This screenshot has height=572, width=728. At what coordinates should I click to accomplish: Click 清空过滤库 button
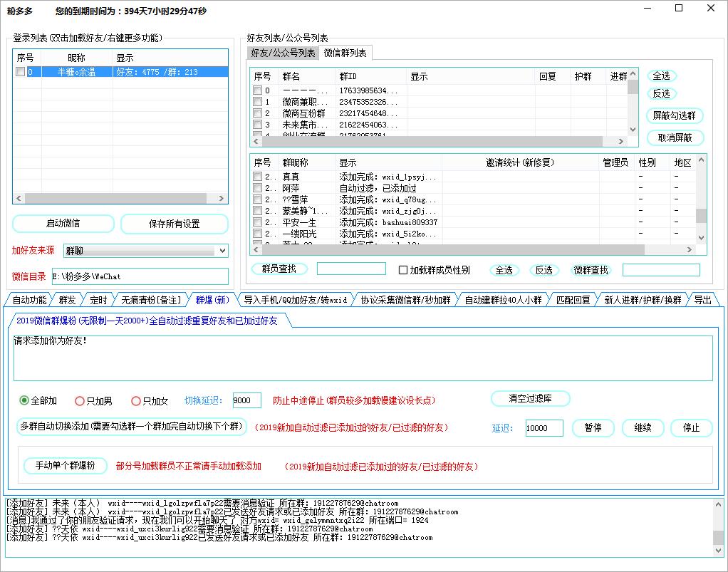[x=530, y=399]
